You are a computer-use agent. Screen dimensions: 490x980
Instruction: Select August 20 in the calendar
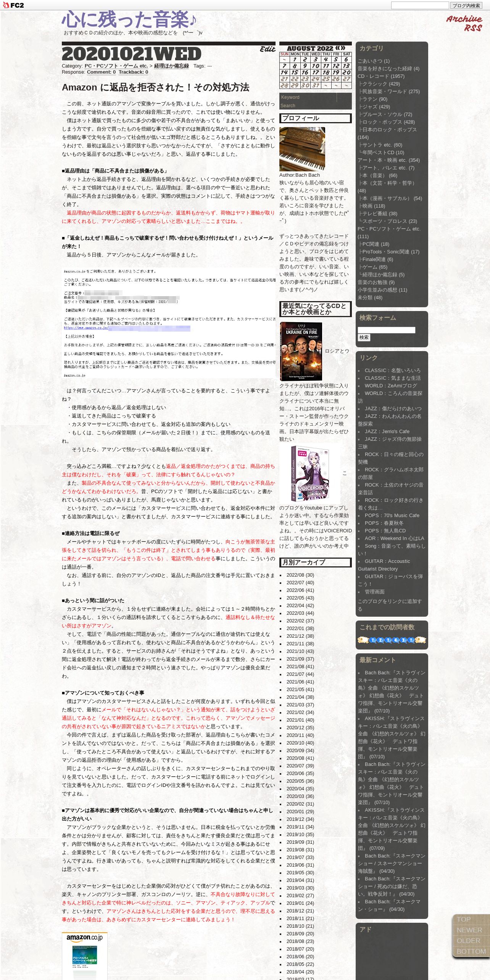[x=346, y=72]
